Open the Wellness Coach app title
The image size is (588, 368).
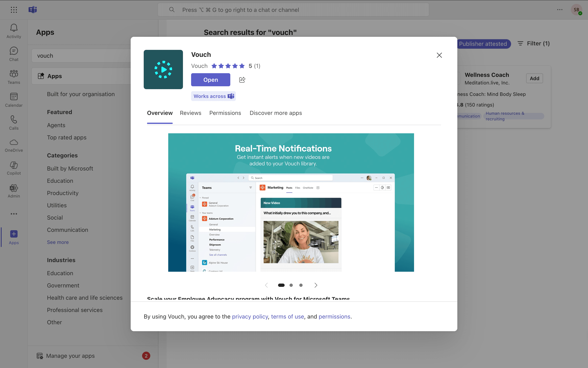(x=487, y=75)
